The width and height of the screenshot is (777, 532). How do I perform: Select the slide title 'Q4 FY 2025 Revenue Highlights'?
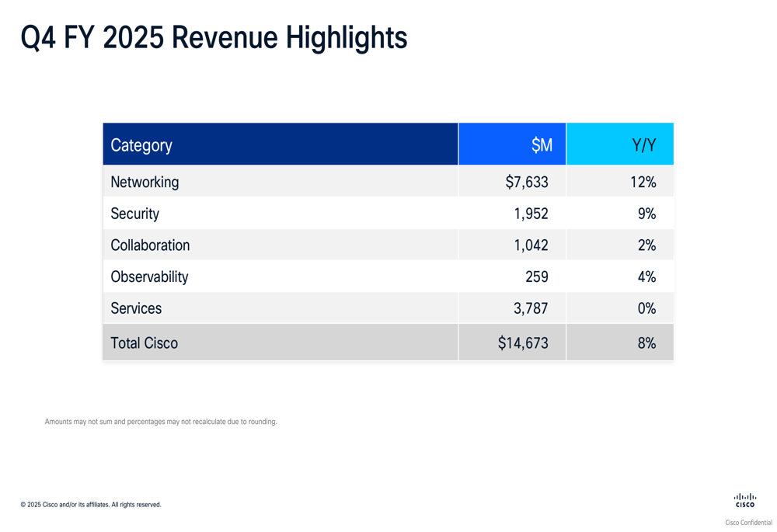214,37
